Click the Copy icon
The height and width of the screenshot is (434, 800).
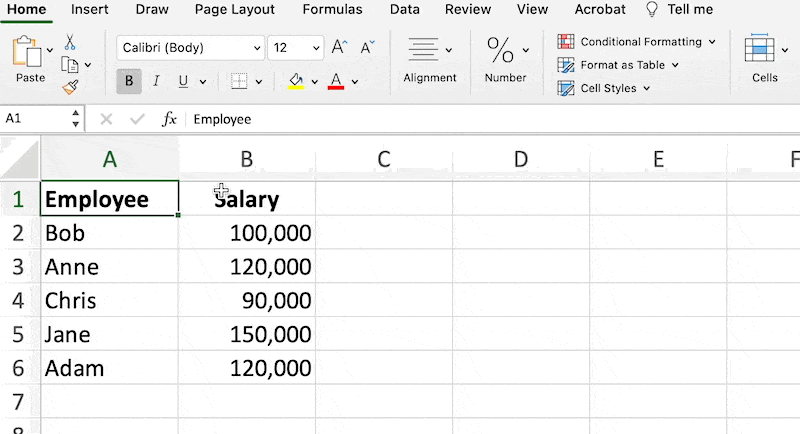(69, 65)
